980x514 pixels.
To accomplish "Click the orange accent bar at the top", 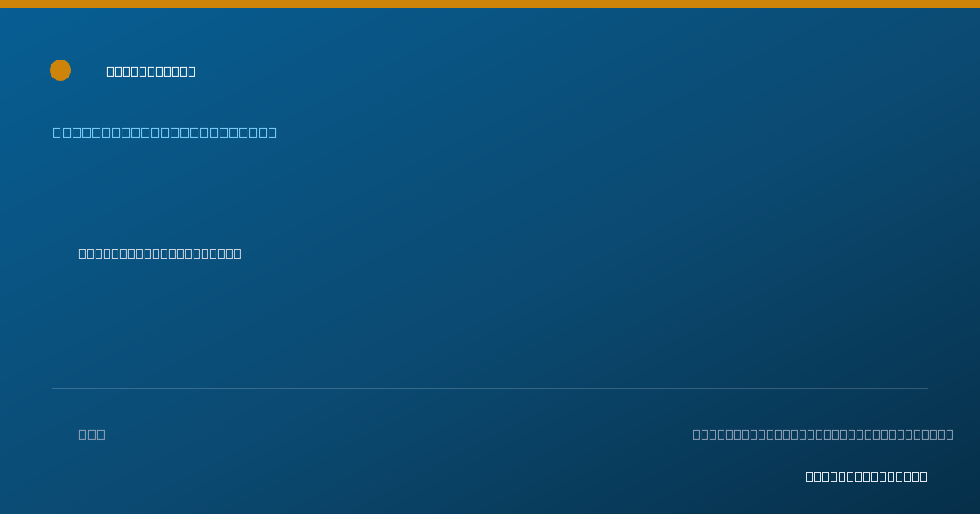I will 490,4.
